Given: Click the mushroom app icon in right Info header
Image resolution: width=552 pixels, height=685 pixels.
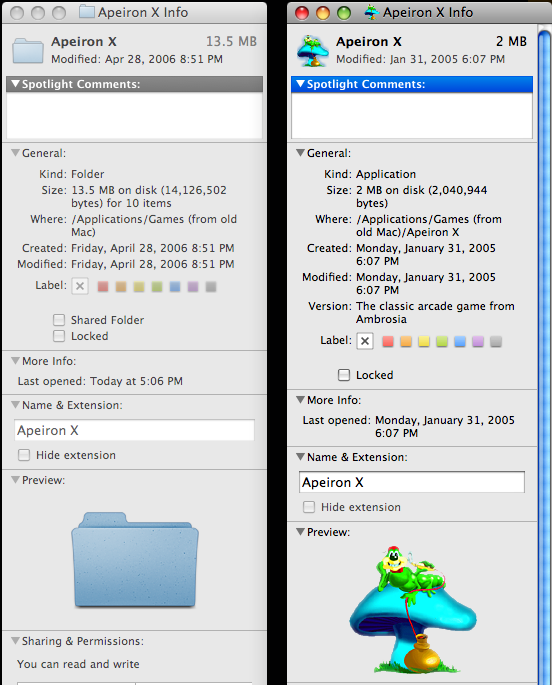Looking at the screenshot, I should (x=313, y=51).
